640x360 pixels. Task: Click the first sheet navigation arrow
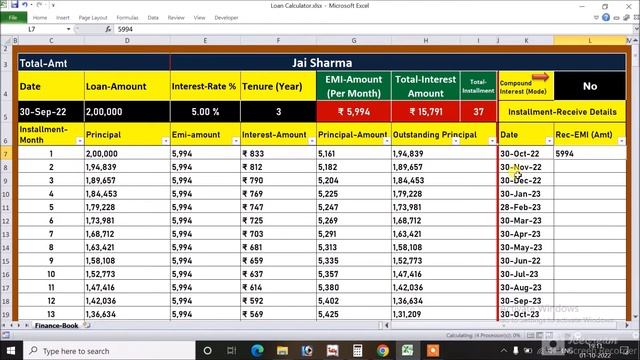click(x=4, y=325)
